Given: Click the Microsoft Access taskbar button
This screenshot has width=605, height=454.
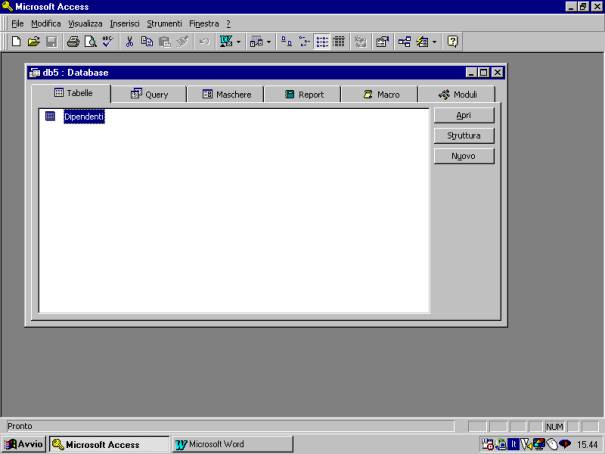Looking at the screenshot, I should [110, 444].
